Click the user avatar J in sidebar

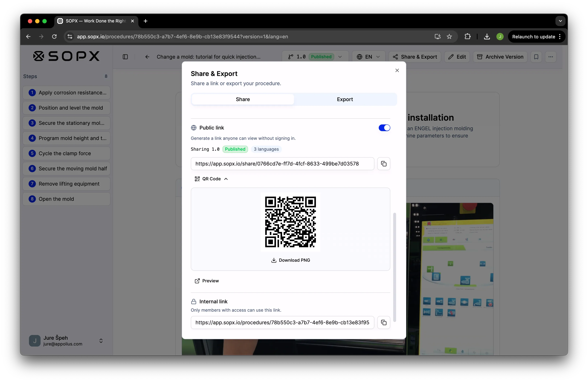tap(35, 341)
